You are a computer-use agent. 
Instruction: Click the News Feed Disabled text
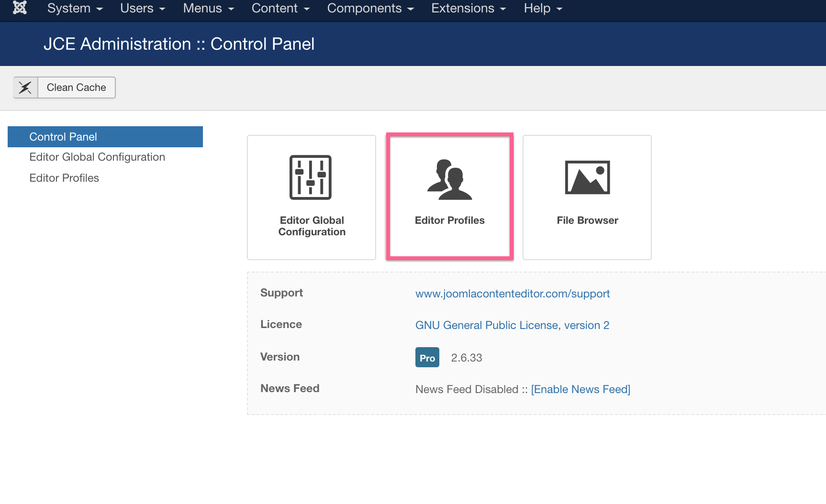click(467, 389)
